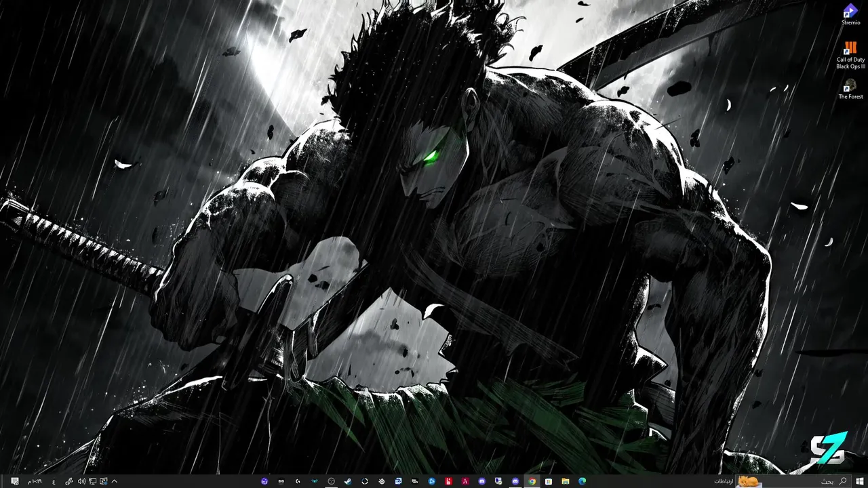This screenshot has height=488, width=868.
Task: Open the network tray icon
Action: coord(92,481)
